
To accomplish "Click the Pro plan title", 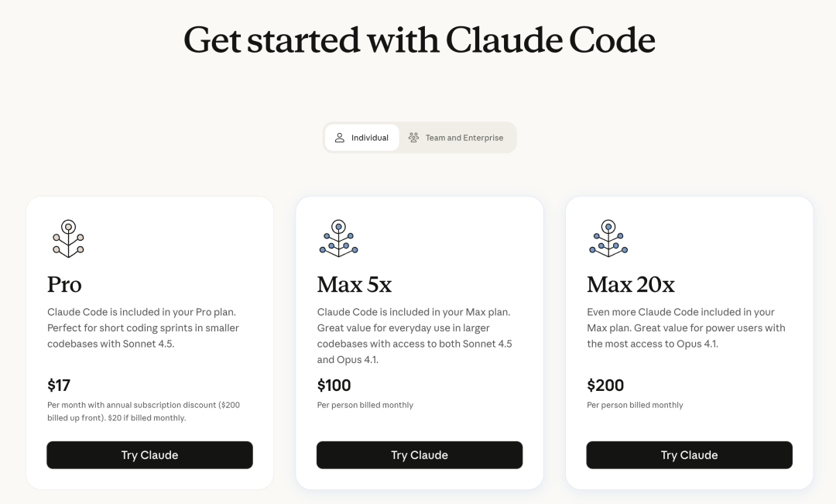I will coord(64,285).
